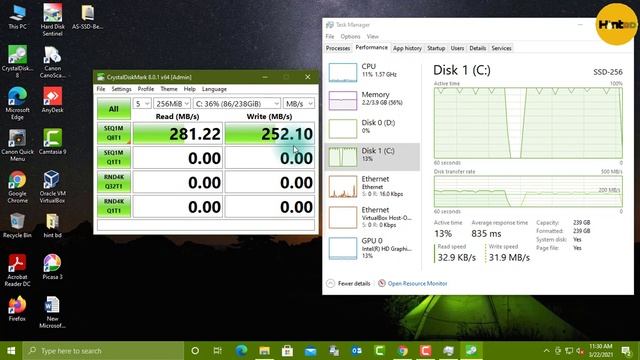Show hidden tray icons chevron

[x=546, y=351]
